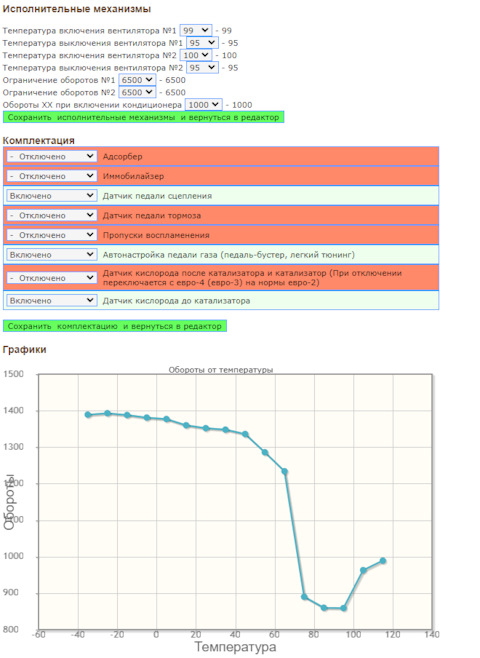Click Сохранить исполнительные механизмы button
Image resolution: width=480 pixels, height=658 pixels.
(x=143, y=118)
